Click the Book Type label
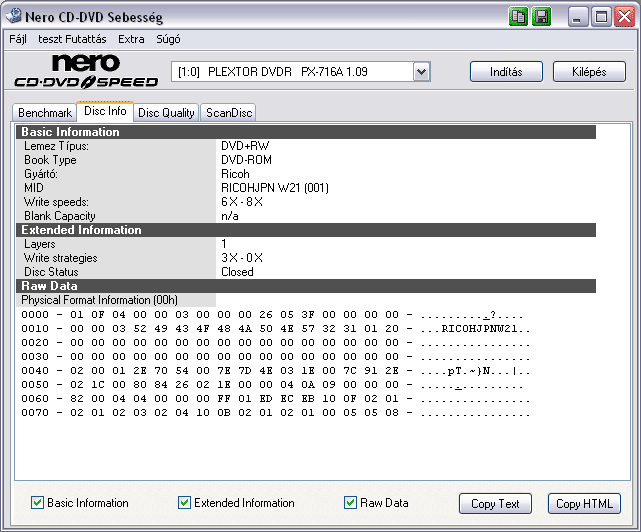Image resolution: width=641 pixels, height=532 pixels. [50, 160]
